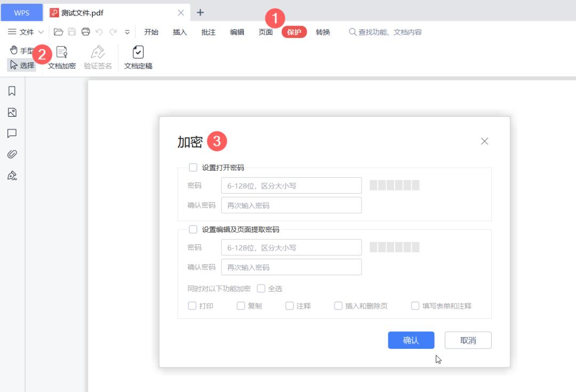Click the open-password input field
576x392 pixels.
(291, 185)
